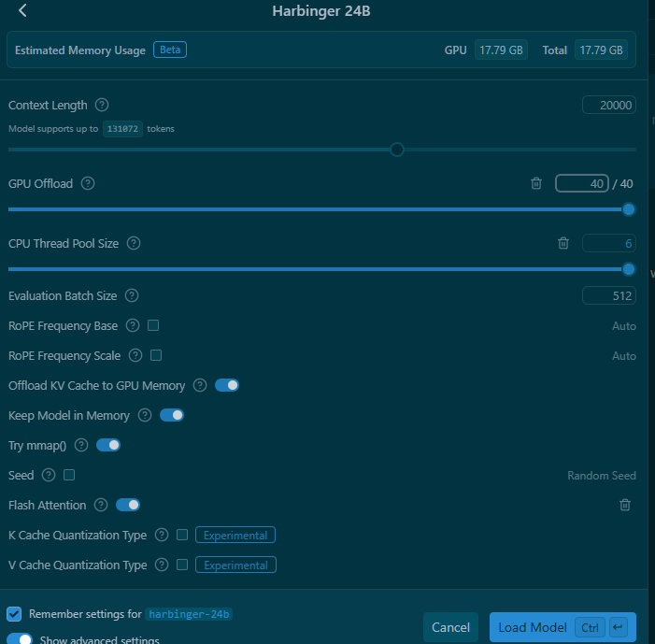
Task: Open help icon for V Cache Quantization Type
Action: pos(162,565)
